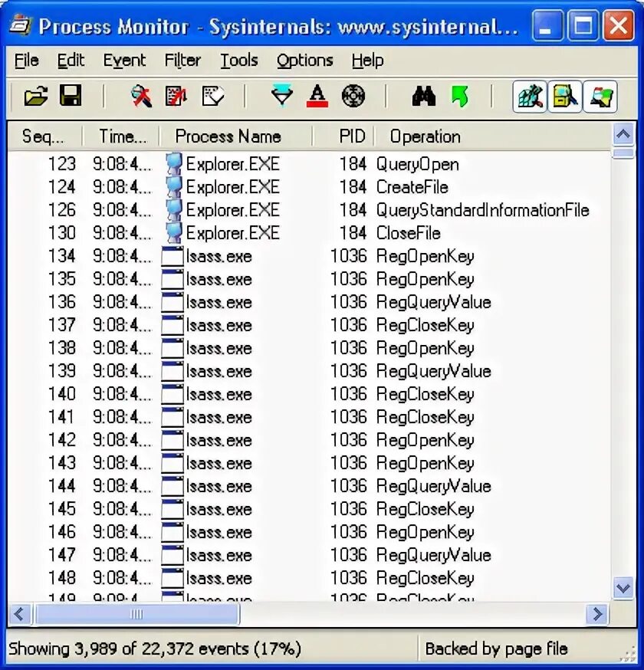Open the Filter menu
This screenshot has width=644, height=670.
point(182,61)
